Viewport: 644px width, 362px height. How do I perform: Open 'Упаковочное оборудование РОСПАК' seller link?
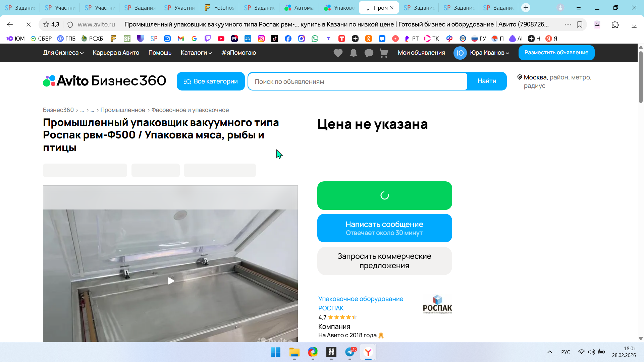(360, 303)
